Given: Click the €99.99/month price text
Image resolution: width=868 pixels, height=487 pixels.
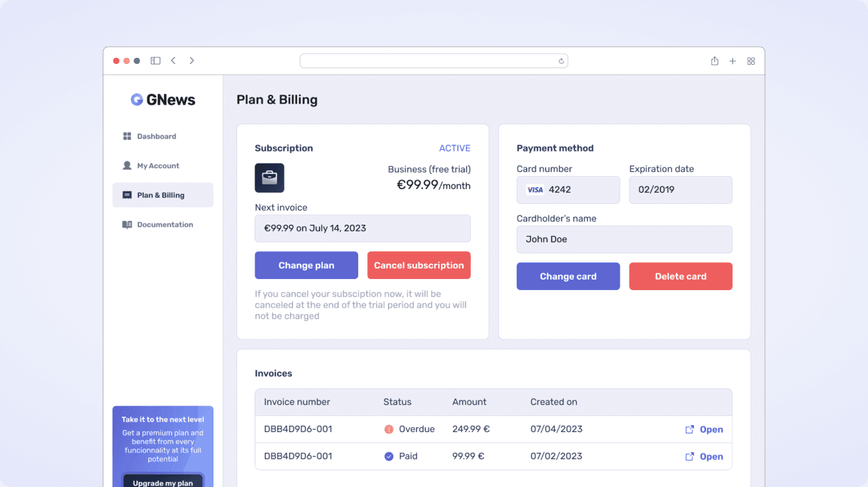Looking at the screenshot, I should tap(433, 185).
